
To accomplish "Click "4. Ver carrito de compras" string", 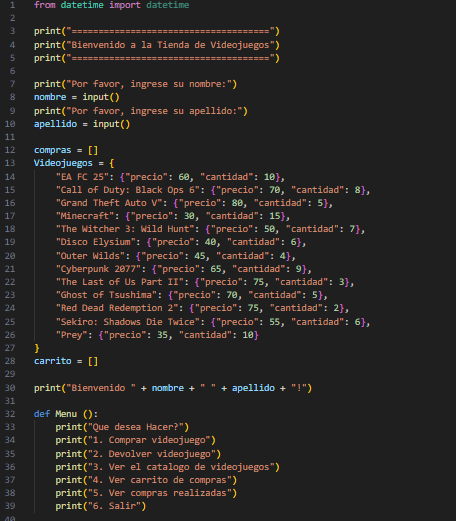I will tap(159, 480).
